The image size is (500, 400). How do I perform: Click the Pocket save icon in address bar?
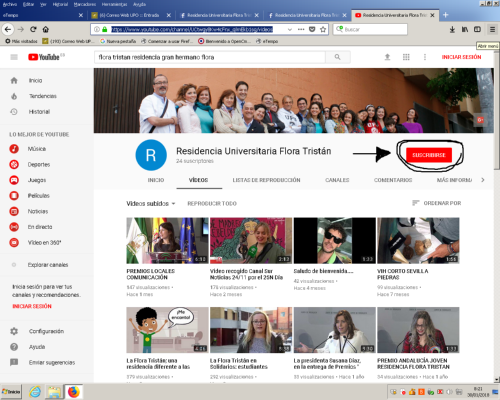(x=312, y=29)
